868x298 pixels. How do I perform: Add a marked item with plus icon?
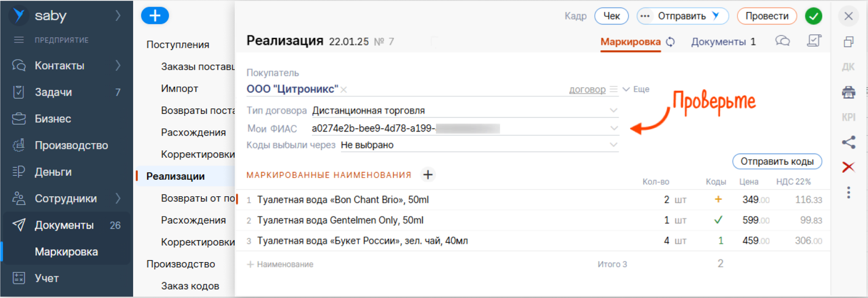pyautogui.click(x=428, y=175)
